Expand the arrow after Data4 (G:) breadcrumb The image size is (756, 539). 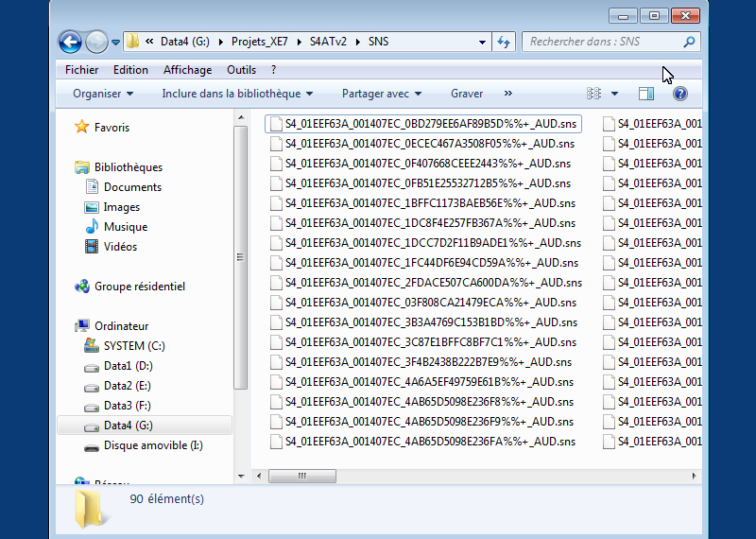coord(221,42)
